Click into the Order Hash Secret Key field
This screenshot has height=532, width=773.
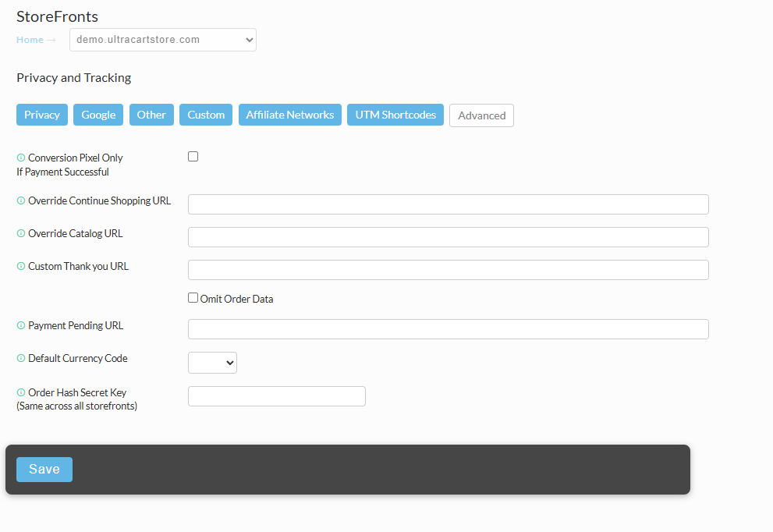277,396
